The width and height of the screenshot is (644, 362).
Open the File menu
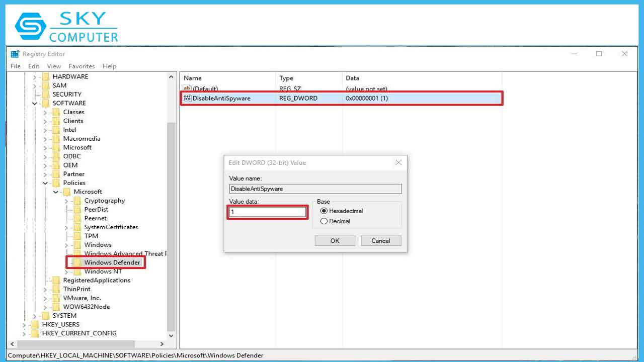click(x=16, y=66)
